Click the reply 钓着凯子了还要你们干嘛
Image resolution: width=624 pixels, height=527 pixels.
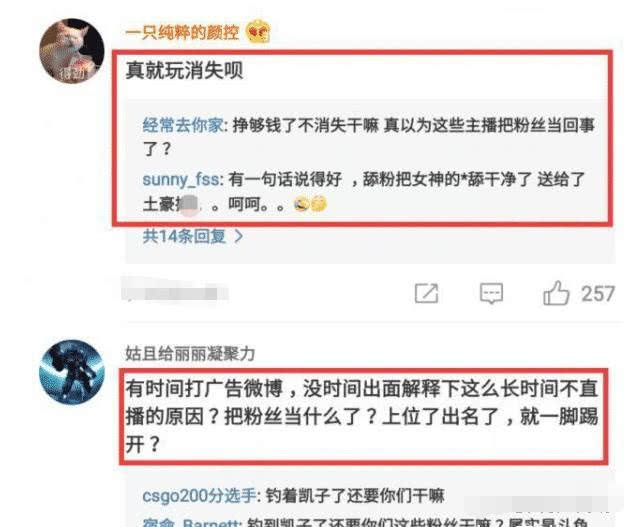(355, 496)
